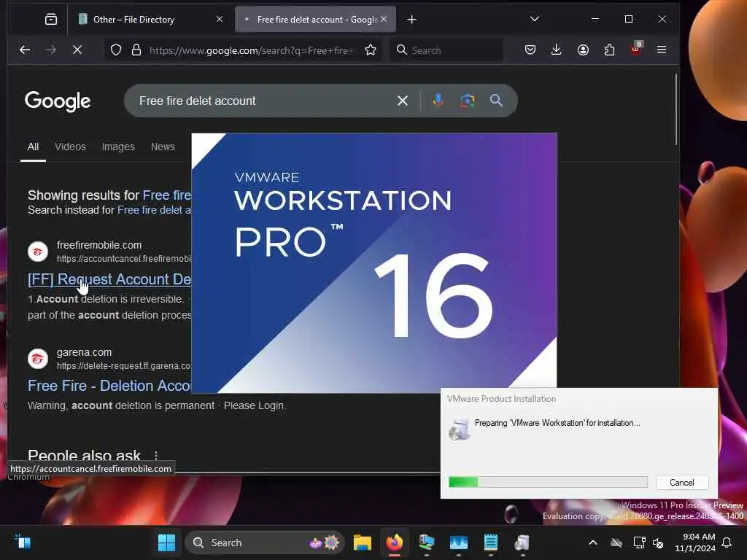Switch to Free fire delet account tab
Image resolution: width=747 pixels, height=560 pixels.
(x=315, y=20)
